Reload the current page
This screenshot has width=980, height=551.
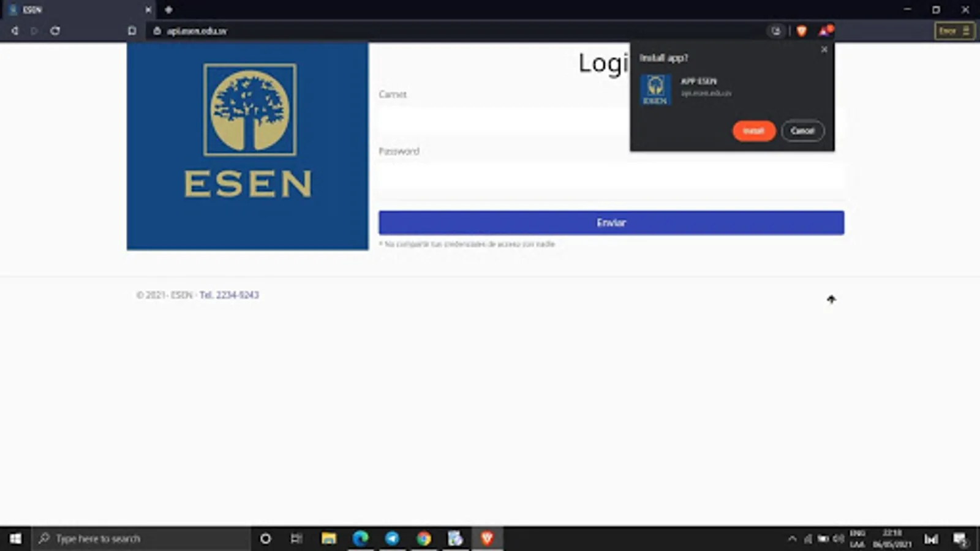(x=55, y=31)
